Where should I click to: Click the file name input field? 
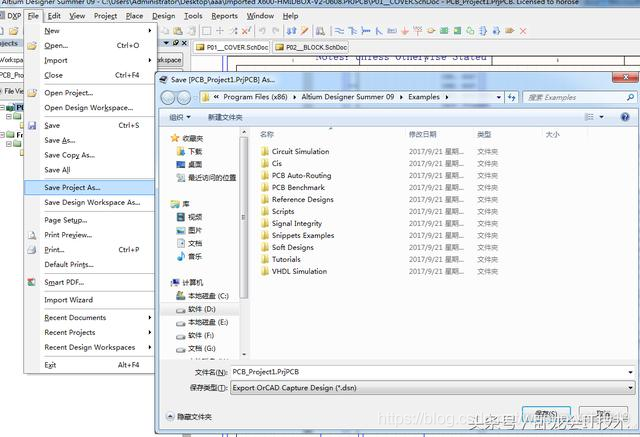pos(429,372)
